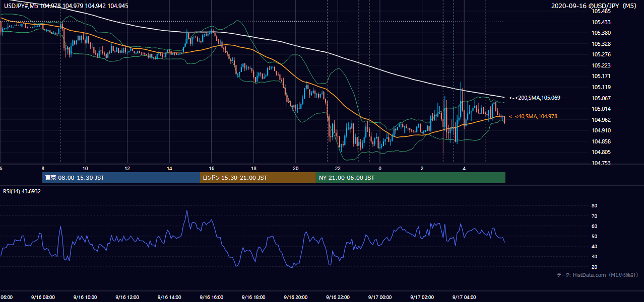644x302 pixels.
Task: Click price axis value 104.805
Action: (601, 152)
